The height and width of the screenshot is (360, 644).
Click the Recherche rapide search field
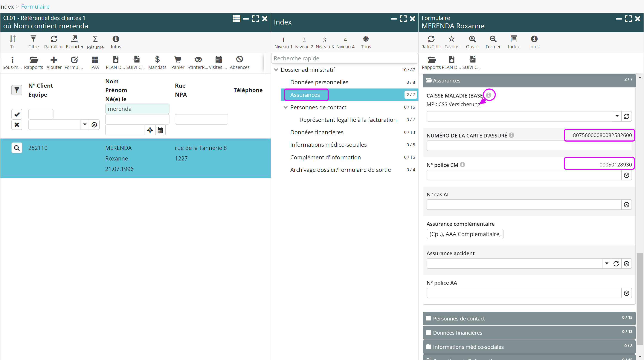tap(344, 58)
